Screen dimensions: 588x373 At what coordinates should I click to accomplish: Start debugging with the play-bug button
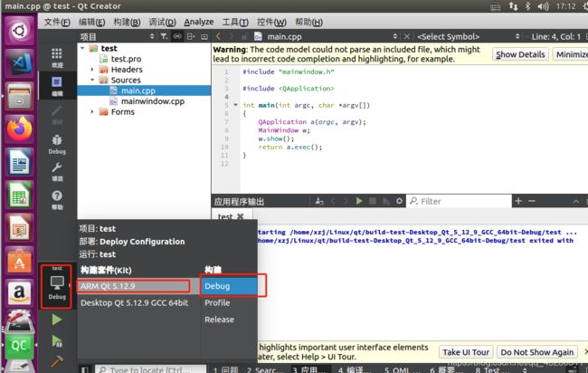pyautogui.click(x=57, y=341)
